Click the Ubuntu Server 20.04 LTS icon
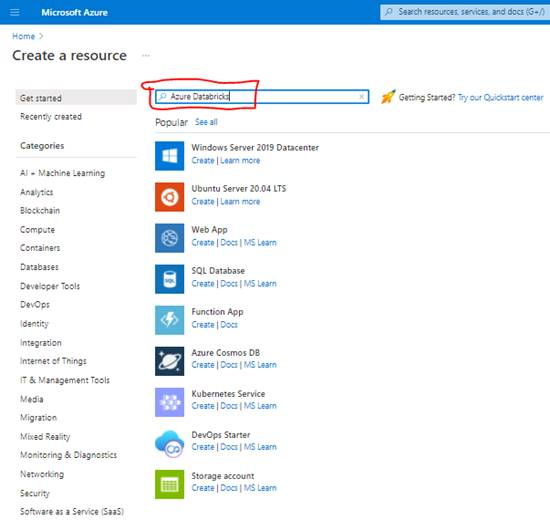The image size is (550, 520). [169, 197]
